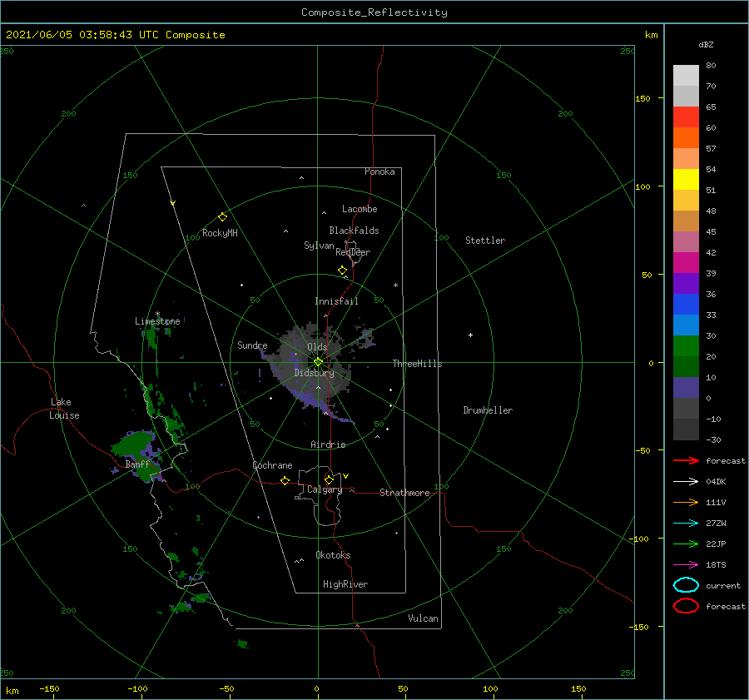749x700 pixels.
Task: Click the Banff label
Action: [x=137, y=464]
